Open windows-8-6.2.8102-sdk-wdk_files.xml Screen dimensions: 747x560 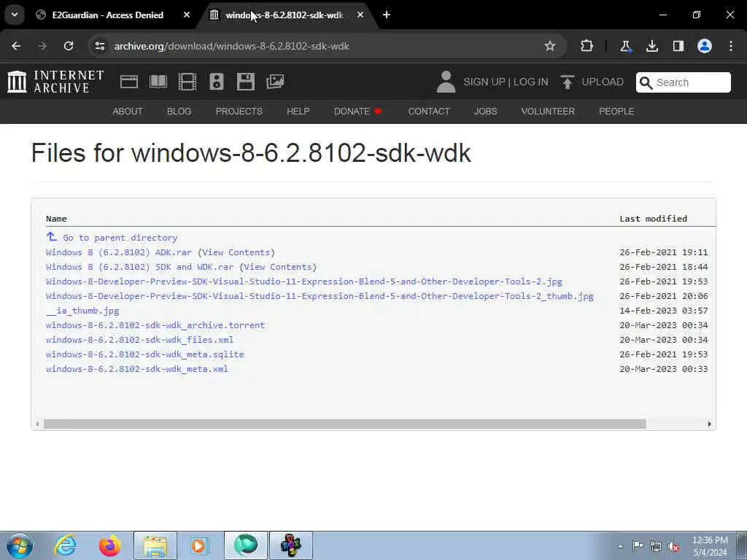pyautogui.click(x=139, y=340)
